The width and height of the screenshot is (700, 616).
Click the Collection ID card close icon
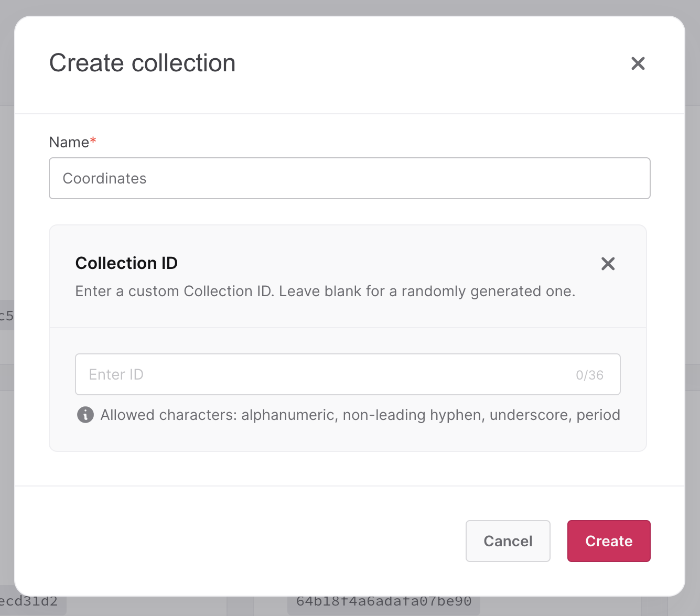pos(608,264)
